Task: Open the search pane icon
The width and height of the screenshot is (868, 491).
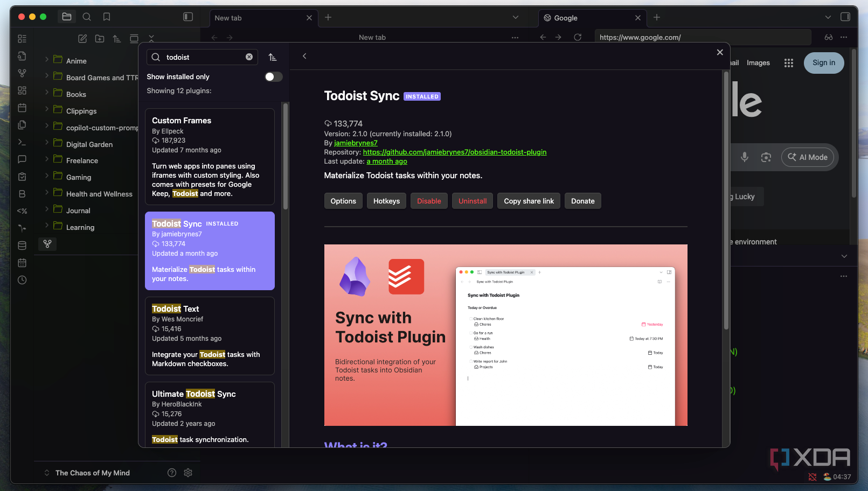Action: pos(87,17)
